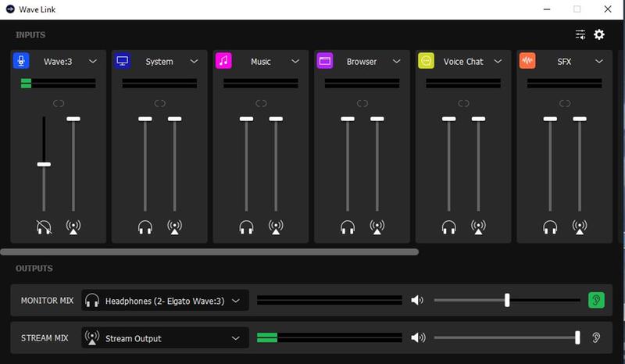
Task: Click the System channel monitor icon
Action: click(122, 61)
